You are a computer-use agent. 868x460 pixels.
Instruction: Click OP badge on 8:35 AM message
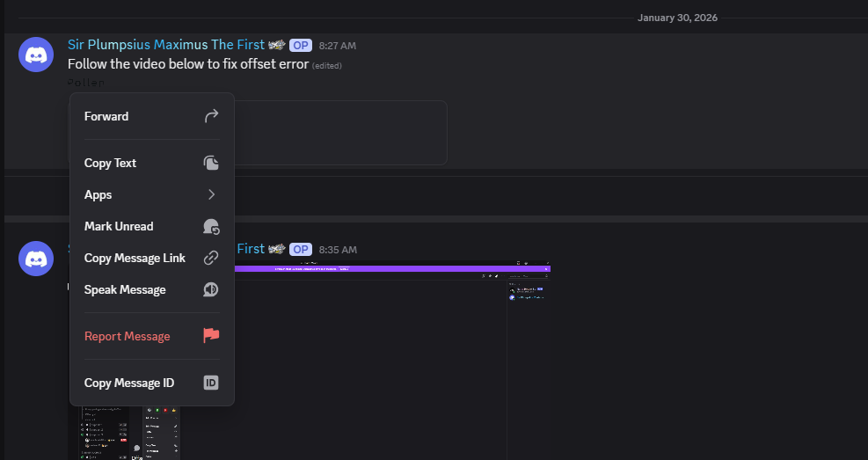(x=301, y=250)
